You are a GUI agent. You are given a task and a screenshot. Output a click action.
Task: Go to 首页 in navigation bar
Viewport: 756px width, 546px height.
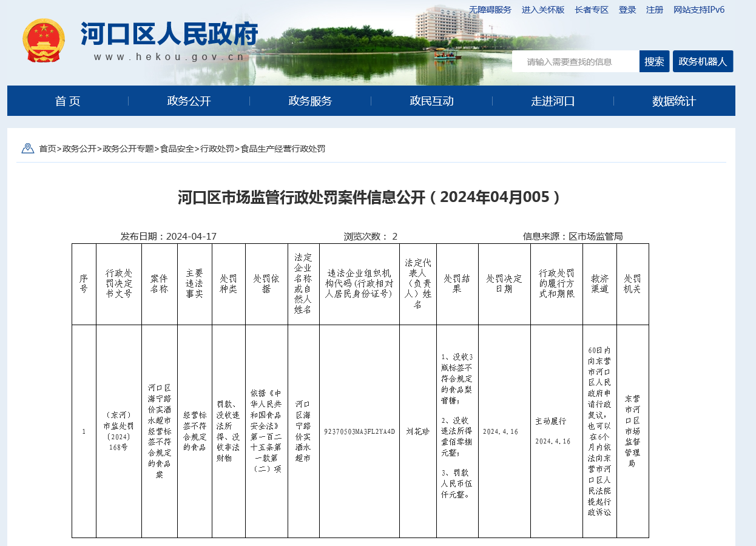[x=67, y=101]
